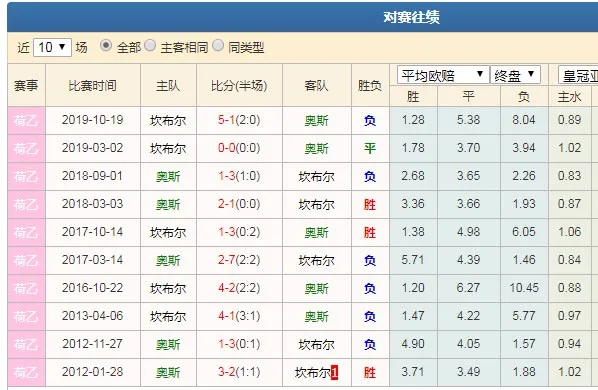The height and width of the screenshot is (390, 598).
Task: Click the date 2017-03-14
Action: (93, 260)
